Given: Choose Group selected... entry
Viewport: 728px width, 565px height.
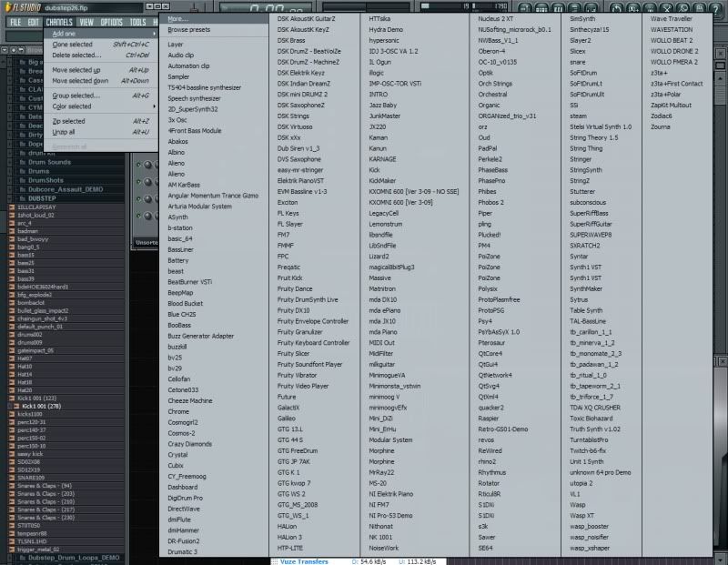Looking at the screenshot, I should pos(101,96).
